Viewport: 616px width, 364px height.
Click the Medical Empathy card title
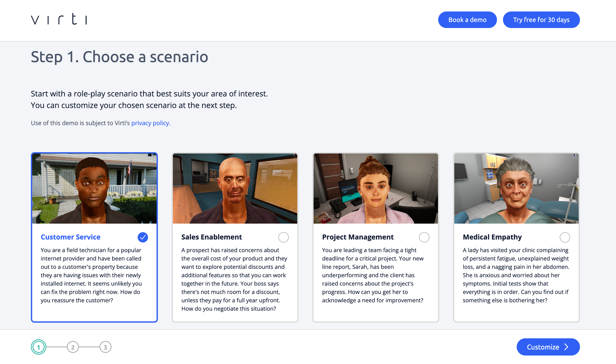point(492,237)
